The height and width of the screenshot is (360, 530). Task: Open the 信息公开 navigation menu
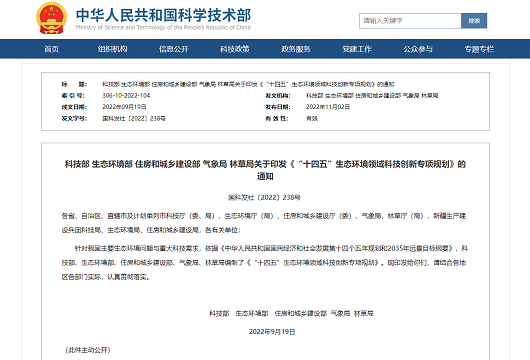(174, 49)
